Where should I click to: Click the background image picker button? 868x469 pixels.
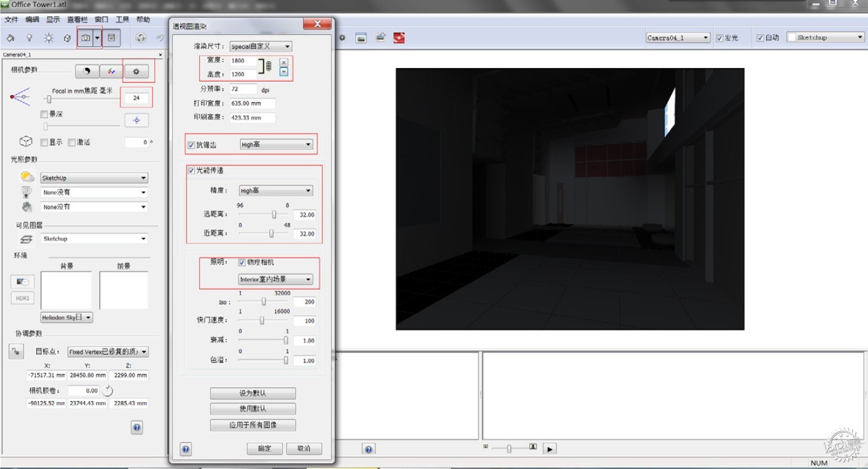(23, 282)
